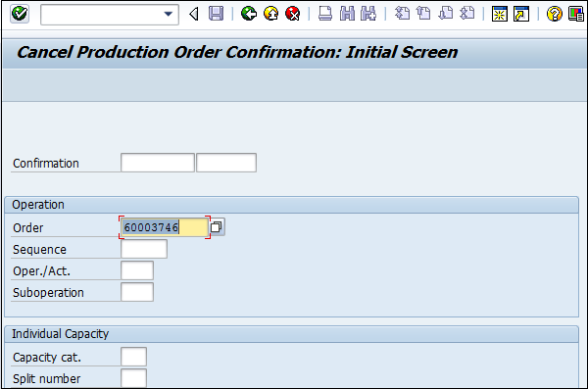This screenshot has height=389, width=588.
Task: Open the Order field value help button
Action: (217, 227)
